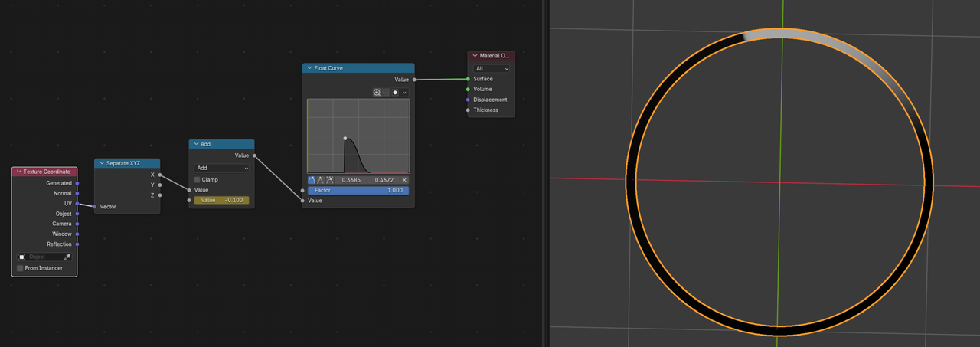Image resolution: width=980 pixels, height=347 pixels.
Task: Enable the Clamp checkbox
Action: coord(198,179)
